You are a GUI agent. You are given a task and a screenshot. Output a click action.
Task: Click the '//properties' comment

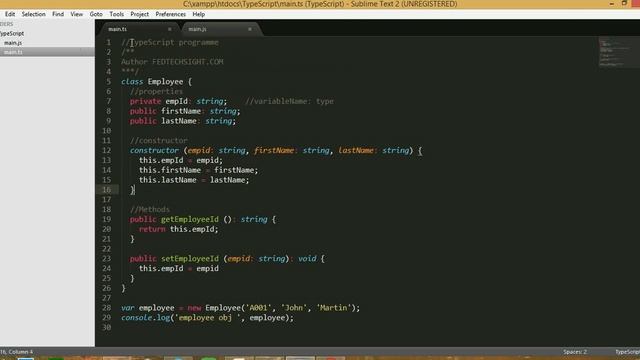point(156,91)
